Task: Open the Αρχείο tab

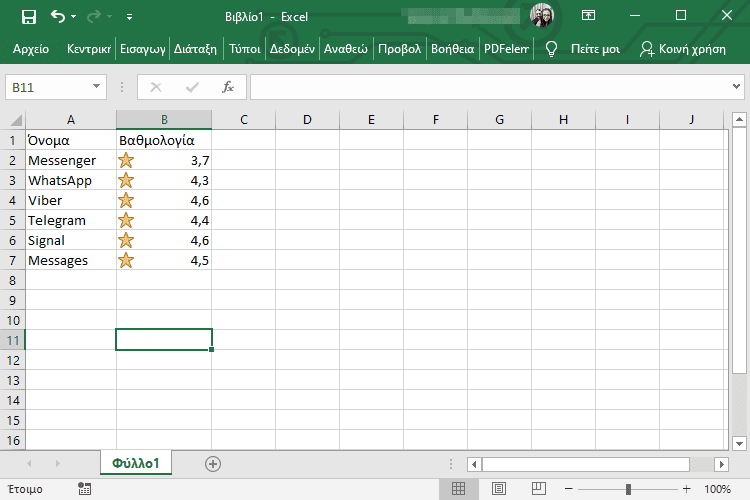Action: click(31, 49)
